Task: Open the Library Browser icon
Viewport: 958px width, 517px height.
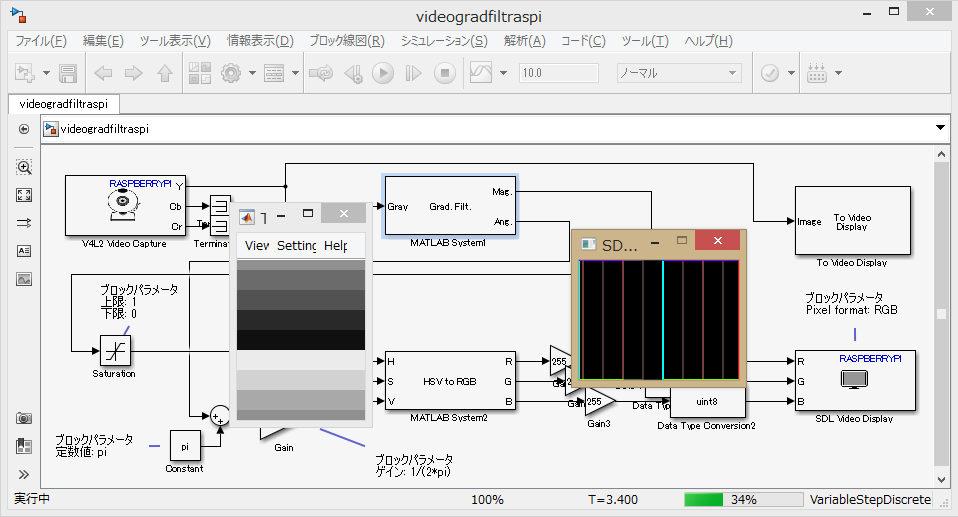Action: pos(199,73)
